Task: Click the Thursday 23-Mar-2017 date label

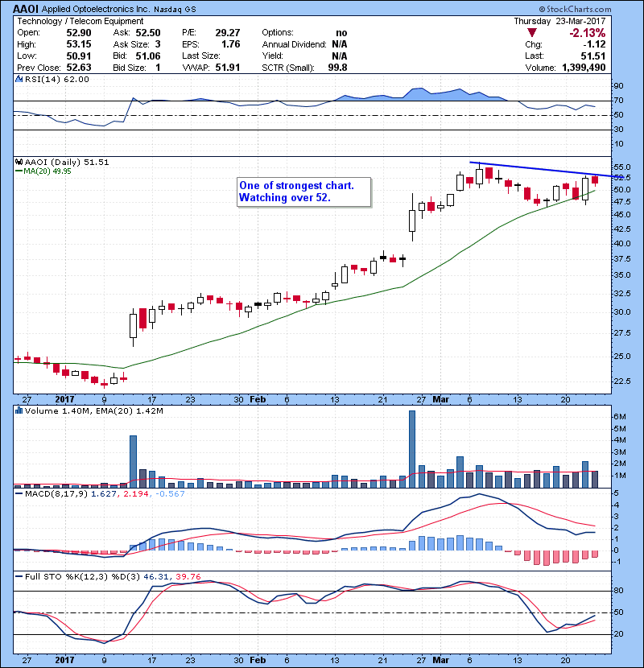Action: tap(559, 21)
